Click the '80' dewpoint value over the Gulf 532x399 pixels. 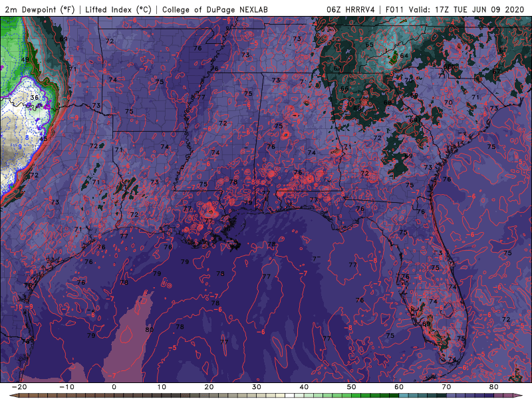pos(149,329)
